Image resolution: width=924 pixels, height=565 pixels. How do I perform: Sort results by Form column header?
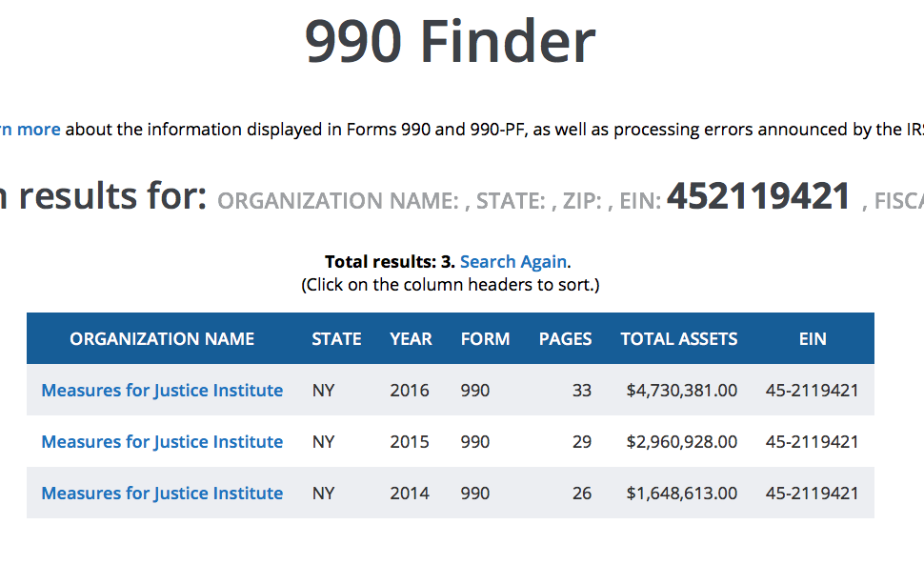(x=485, y=339)
